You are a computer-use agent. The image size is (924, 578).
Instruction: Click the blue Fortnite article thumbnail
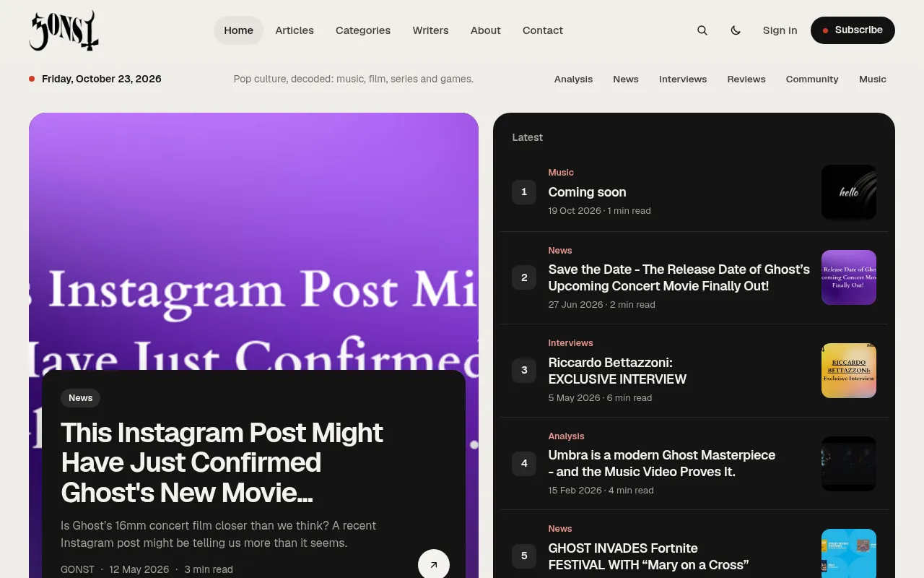point(849,553)
